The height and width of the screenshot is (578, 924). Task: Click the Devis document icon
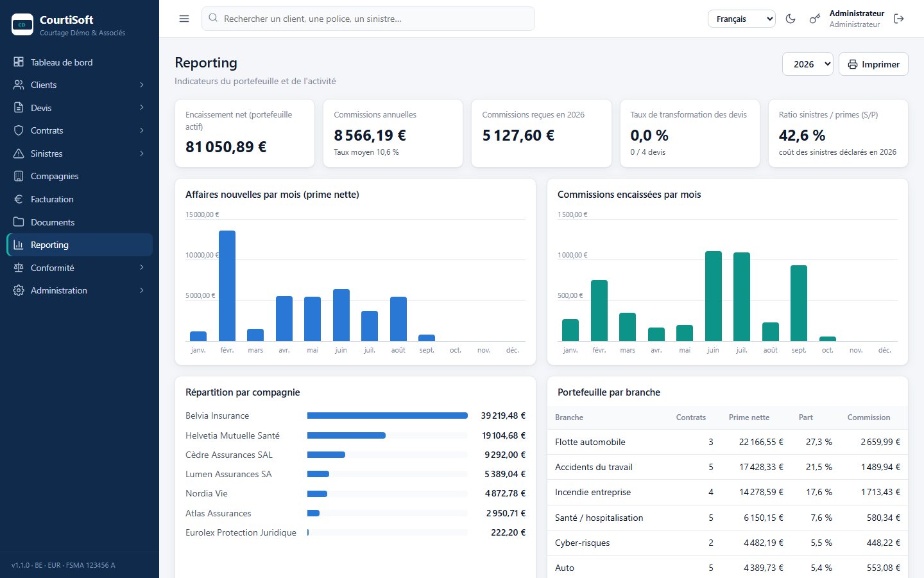[x=19, y=108]
